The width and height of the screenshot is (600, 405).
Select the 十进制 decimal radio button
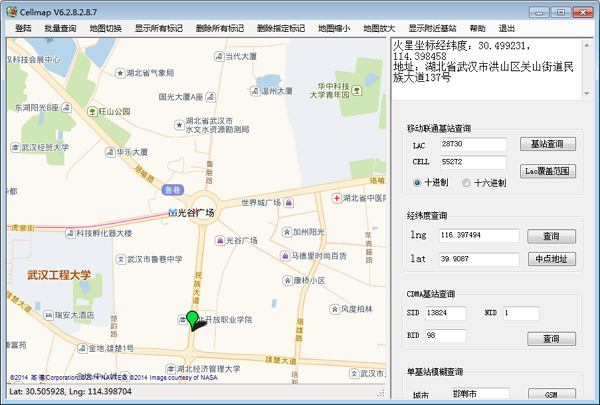point(417,183)
